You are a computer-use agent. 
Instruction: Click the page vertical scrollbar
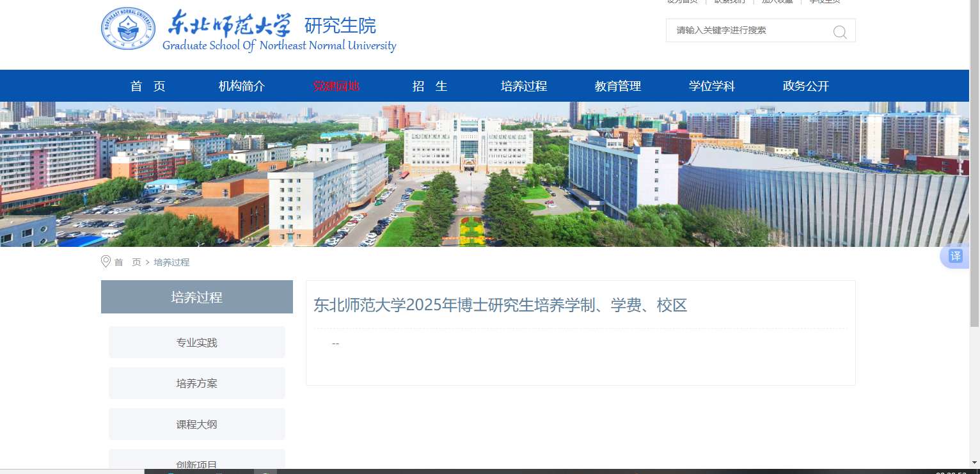point(974,192)
